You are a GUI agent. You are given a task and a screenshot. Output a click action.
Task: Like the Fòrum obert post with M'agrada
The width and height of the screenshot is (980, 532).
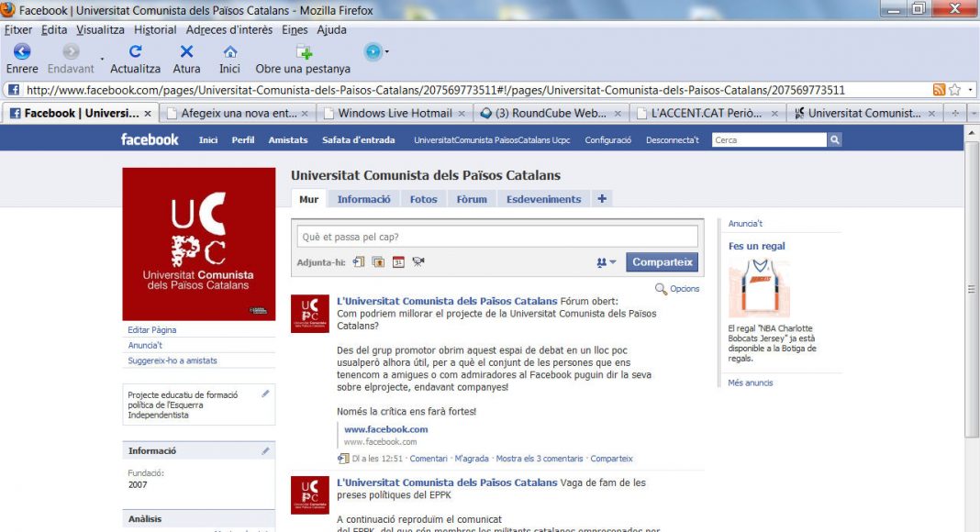(472, 459)
